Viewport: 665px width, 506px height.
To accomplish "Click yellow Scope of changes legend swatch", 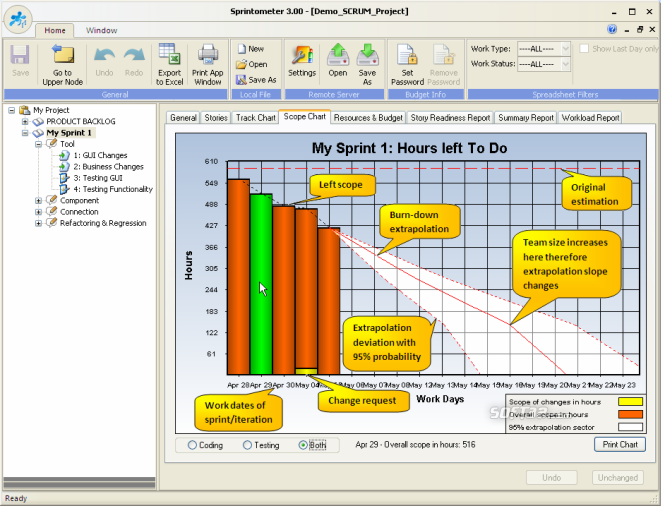I will tap(630, 402).
